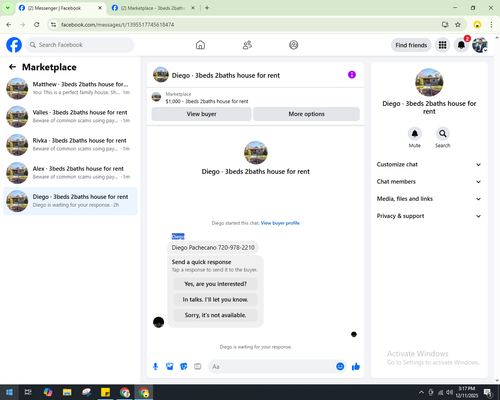Open Sticky Notes on taskbar
The width and height of the screenshot is (500, 400).
tap(105, 392)
